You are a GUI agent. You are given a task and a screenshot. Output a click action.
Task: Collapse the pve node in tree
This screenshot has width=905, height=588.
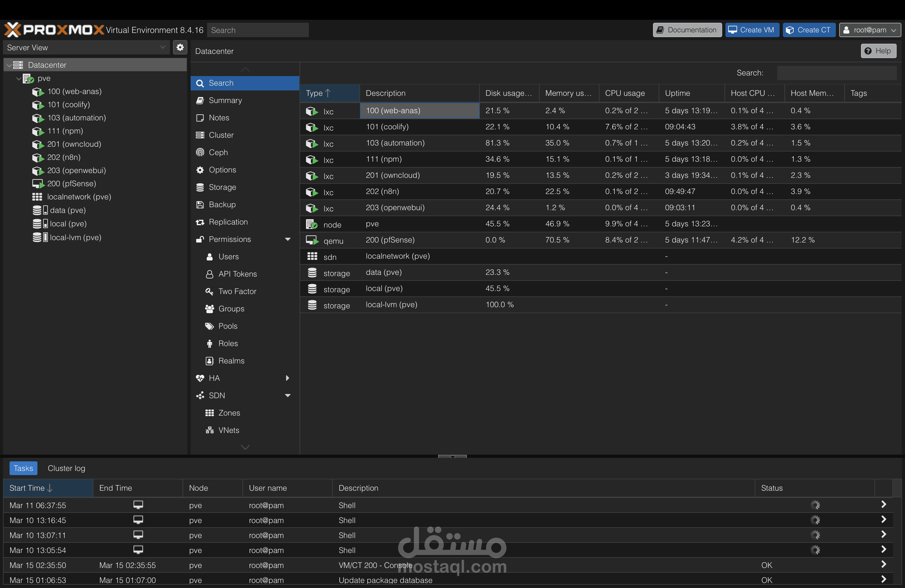(x=19, y=78)
